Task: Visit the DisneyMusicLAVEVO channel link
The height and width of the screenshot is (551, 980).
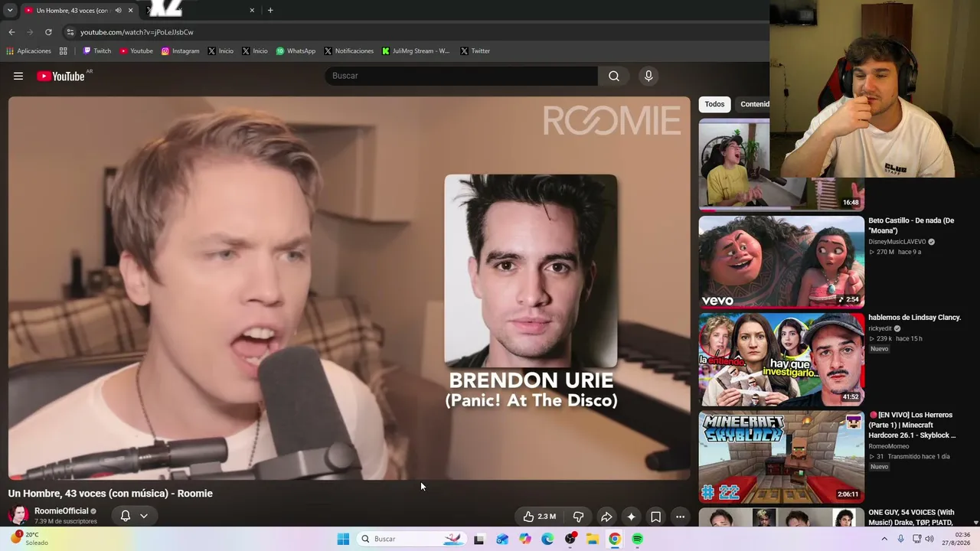Action: pos(897,242)
